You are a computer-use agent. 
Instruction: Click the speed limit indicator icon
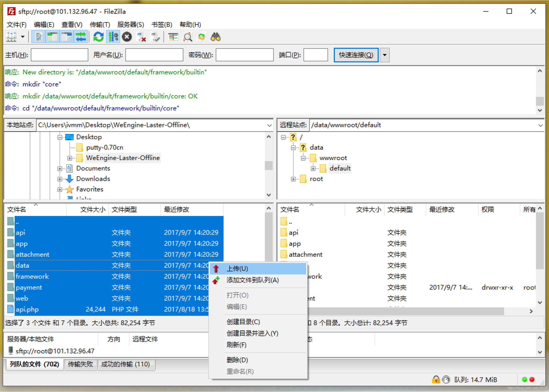point(446,379)
